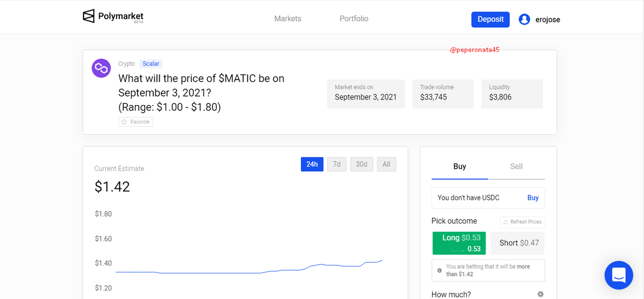Switch chart range to 30d

pyautogui.click(x=362, y=164)
